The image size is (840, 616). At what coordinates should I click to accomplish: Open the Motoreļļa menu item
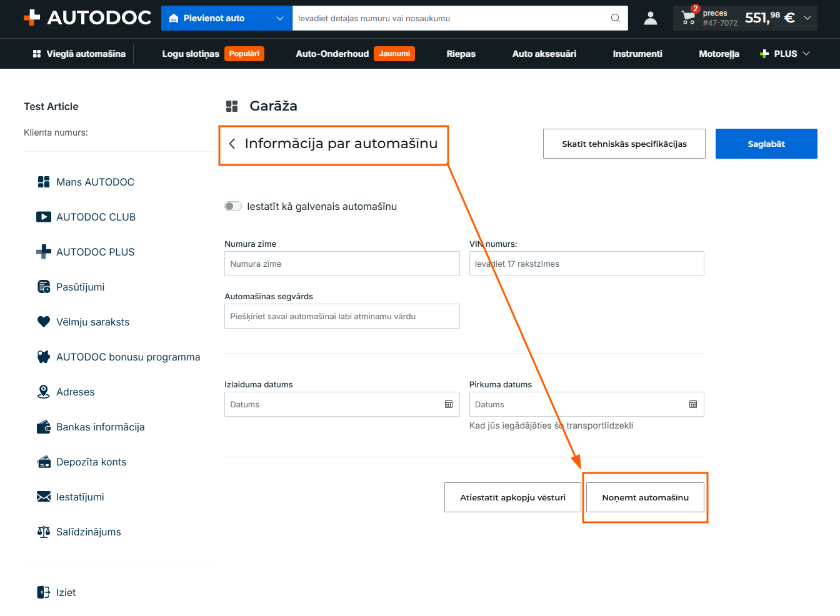click(719, 54)
